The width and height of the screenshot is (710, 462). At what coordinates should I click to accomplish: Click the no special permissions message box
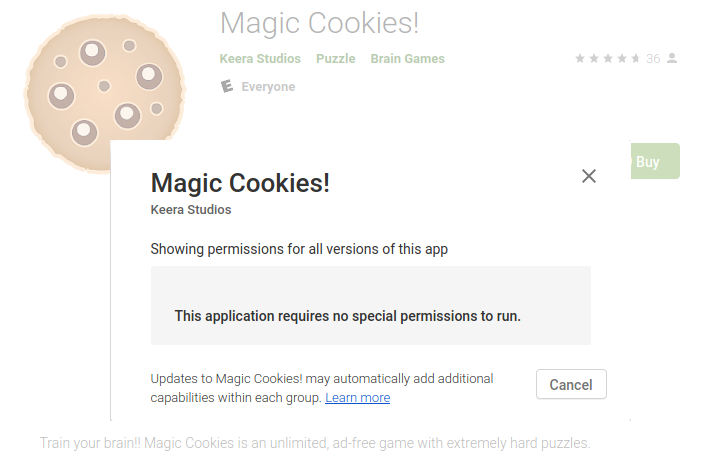pos(371,306)
